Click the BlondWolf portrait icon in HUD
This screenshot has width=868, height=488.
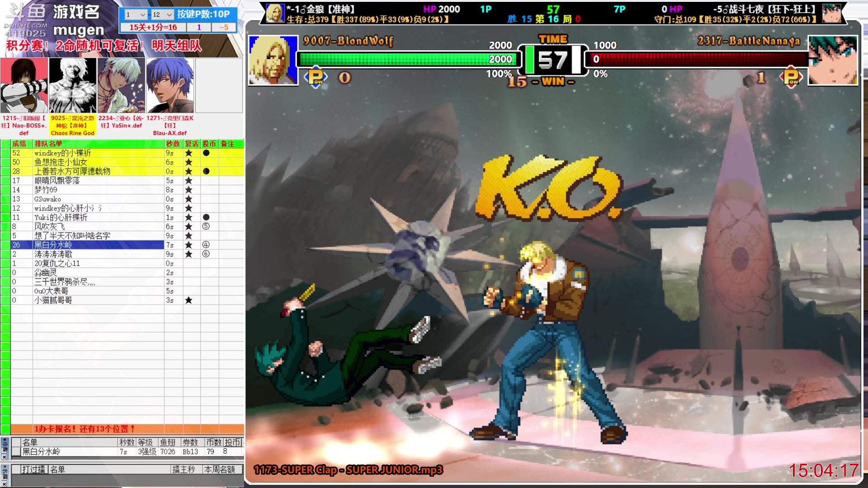pos(273,60)
